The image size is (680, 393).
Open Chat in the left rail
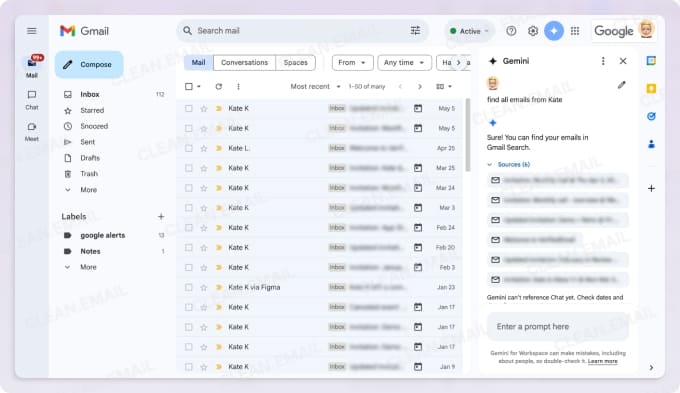32,100
